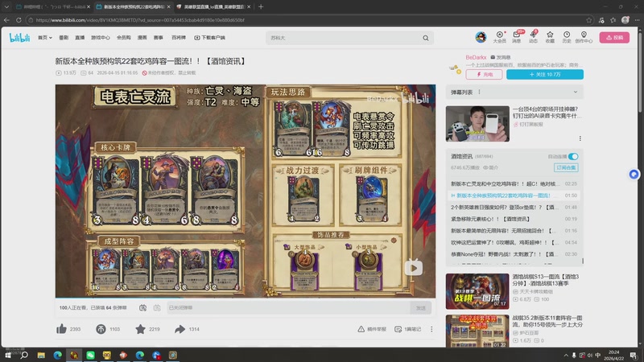The image size is (644, 362).
Task: Open 直播 in top navigation
Action: (x=80, y=38)
